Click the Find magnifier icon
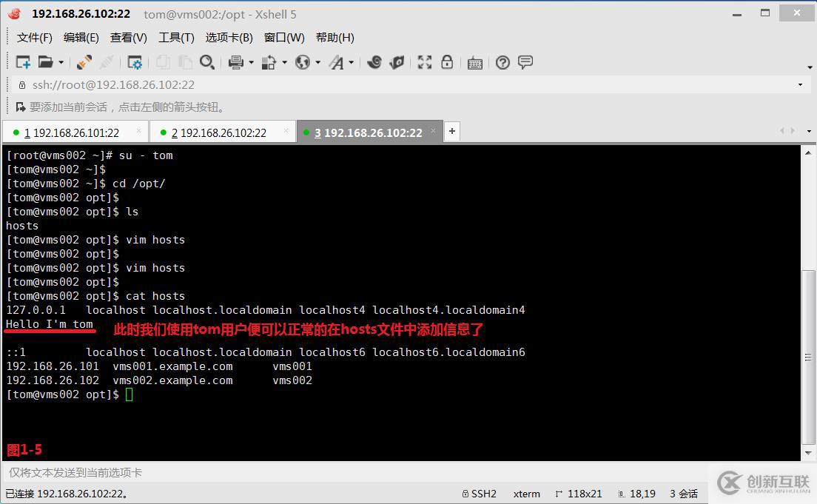The image size is (817, 504). pos(207,63)
